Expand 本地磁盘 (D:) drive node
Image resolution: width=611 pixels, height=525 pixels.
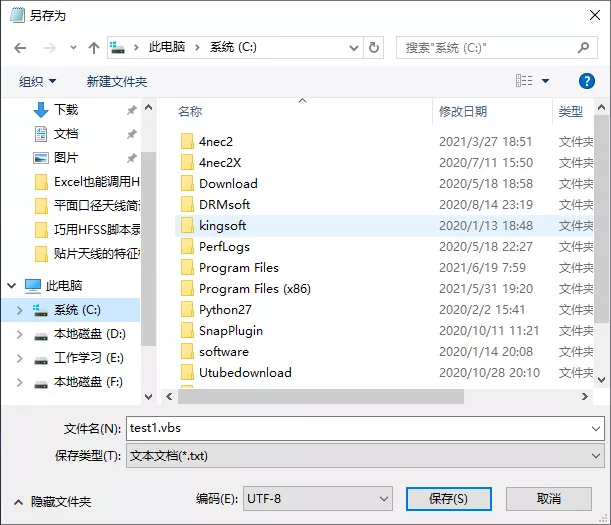click(x=19, y=334)
